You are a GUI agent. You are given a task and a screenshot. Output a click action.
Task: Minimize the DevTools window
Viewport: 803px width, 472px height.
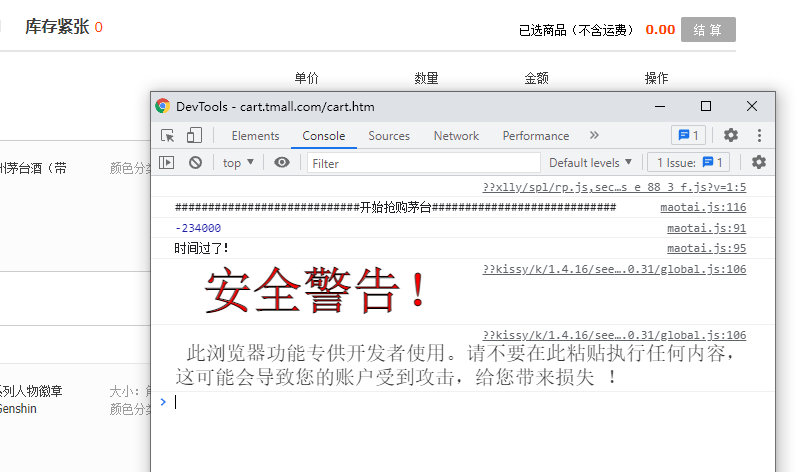coord(660,106)
